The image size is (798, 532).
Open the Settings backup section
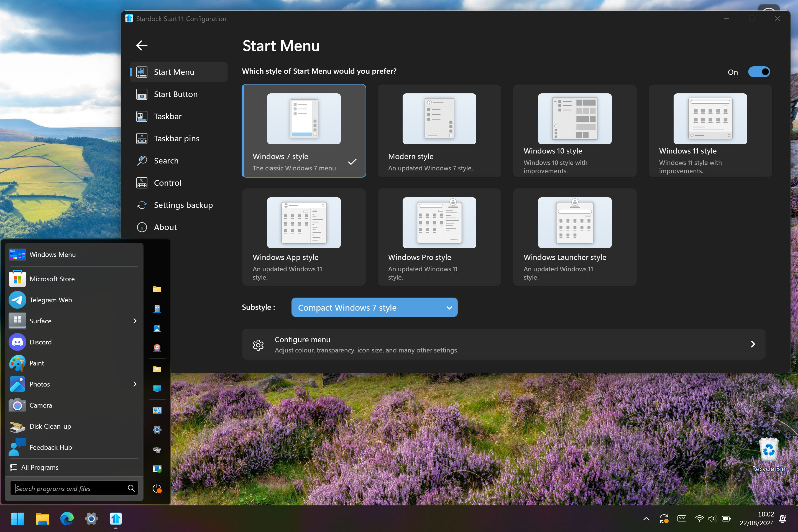point(179,205)
